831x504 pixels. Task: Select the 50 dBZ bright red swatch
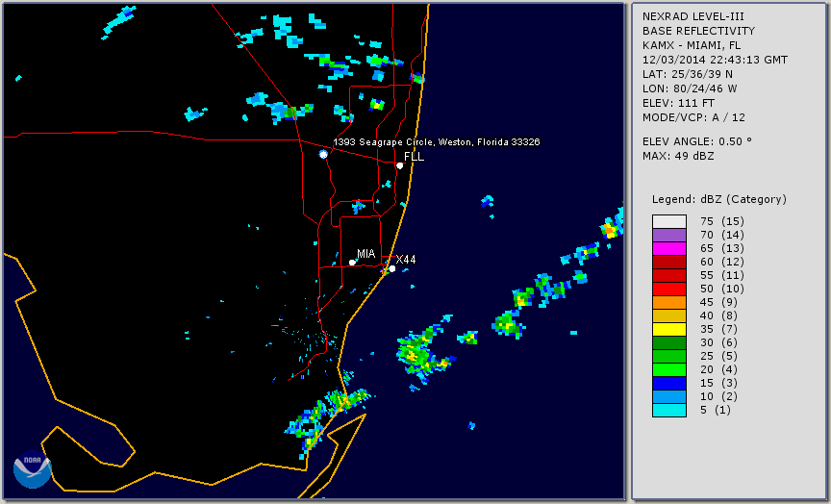click(x=669, y=289)
